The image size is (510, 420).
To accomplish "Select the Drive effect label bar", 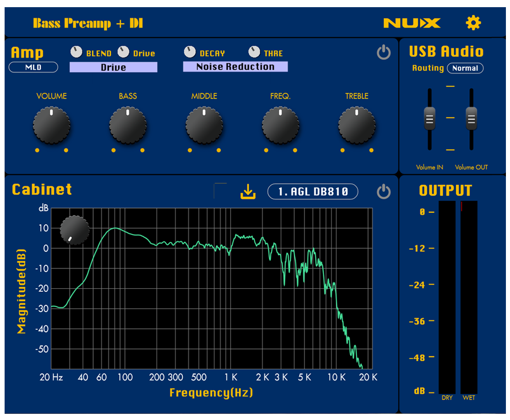I will (x=113, y=67).
